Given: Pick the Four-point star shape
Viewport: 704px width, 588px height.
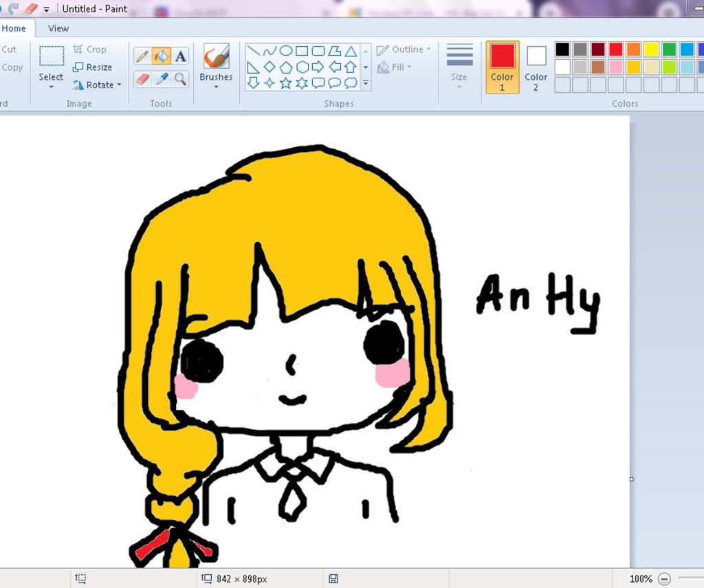Looking at the screenshot, I should click(269, 83).
